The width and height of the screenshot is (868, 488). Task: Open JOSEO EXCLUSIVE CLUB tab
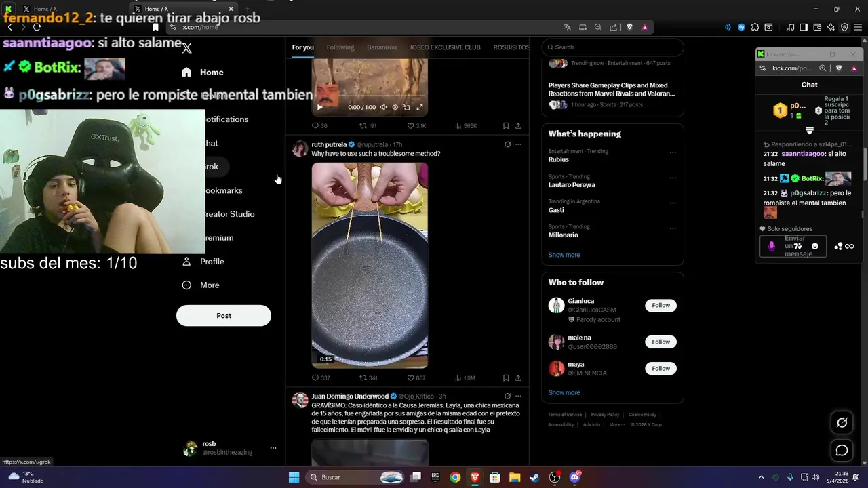pos(445,47)
